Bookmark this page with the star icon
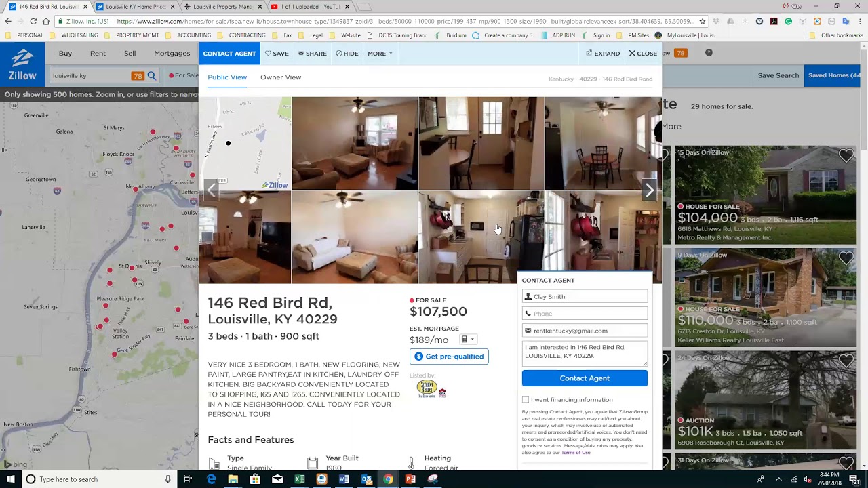The width and height of the screenshot is (868, 488). (702, 21)
